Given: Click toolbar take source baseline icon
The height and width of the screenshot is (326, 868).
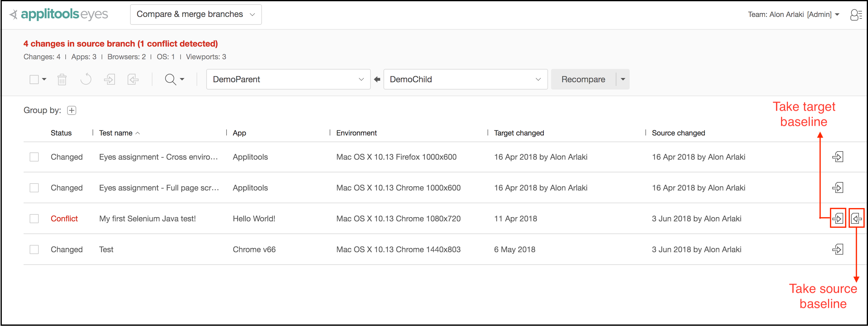Looking at the screenshot, I should 133,80.
